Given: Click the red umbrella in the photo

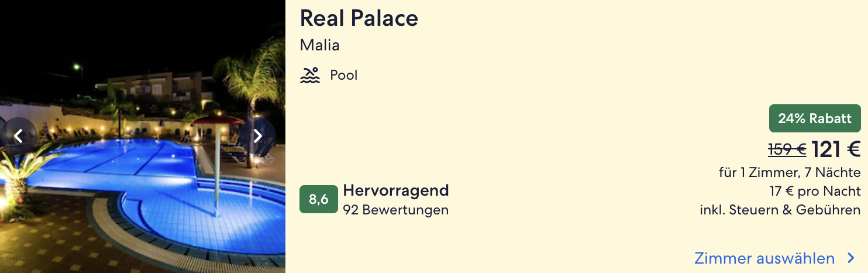Looking at the screenshot, I should pos(218,121).
